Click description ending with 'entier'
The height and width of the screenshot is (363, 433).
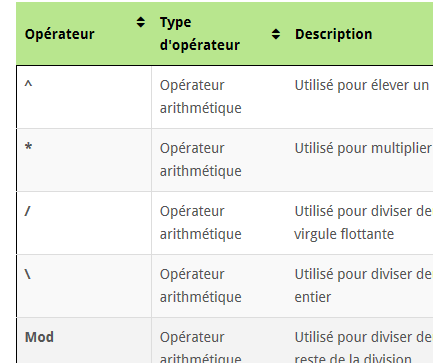363,286
